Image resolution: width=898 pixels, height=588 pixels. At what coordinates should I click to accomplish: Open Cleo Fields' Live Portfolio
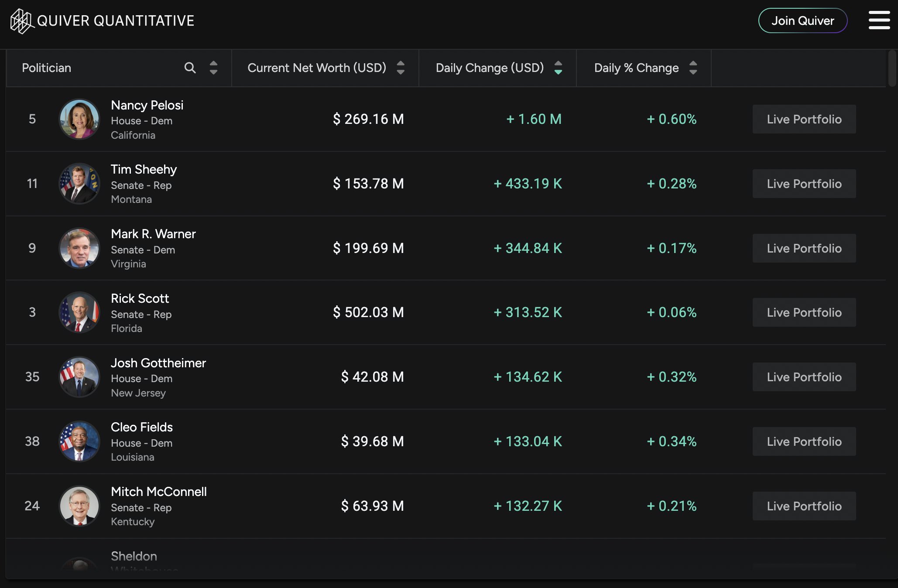coord(804,441)
